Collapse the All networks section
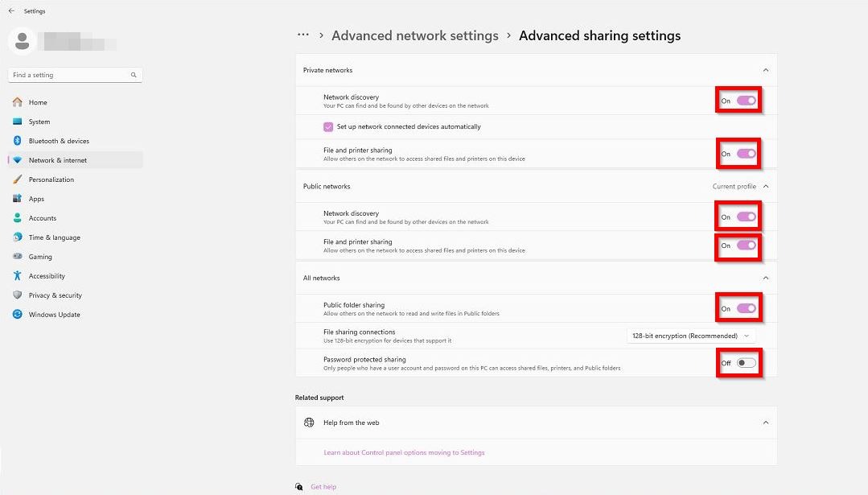Screen dimensions: 868x495 tap(765, 278)
